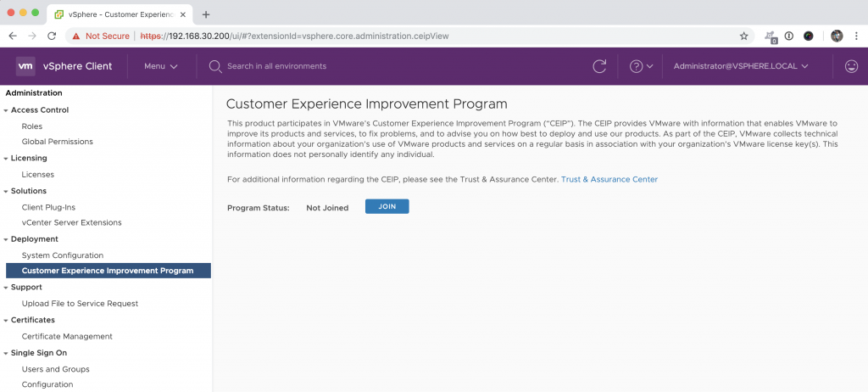
Task: Select Global Permissions in sidebar
Action: [57, 142]
